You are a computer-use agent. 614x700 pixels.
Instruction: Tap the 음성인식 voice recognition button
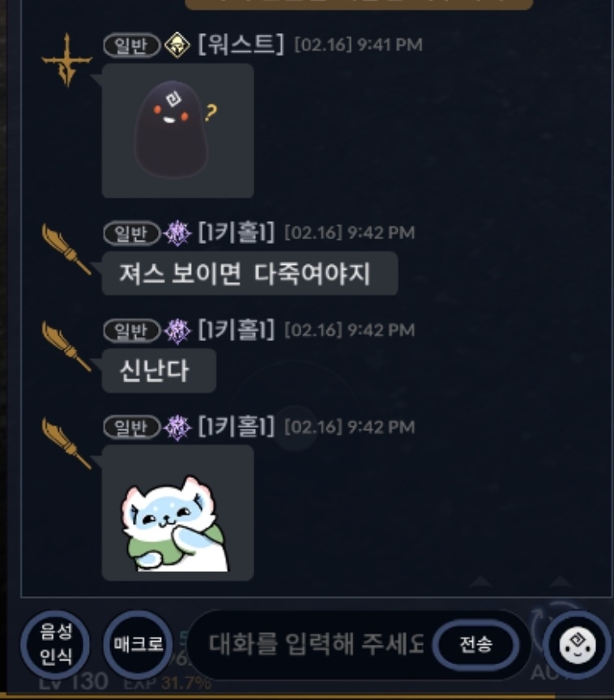[55, 644]
